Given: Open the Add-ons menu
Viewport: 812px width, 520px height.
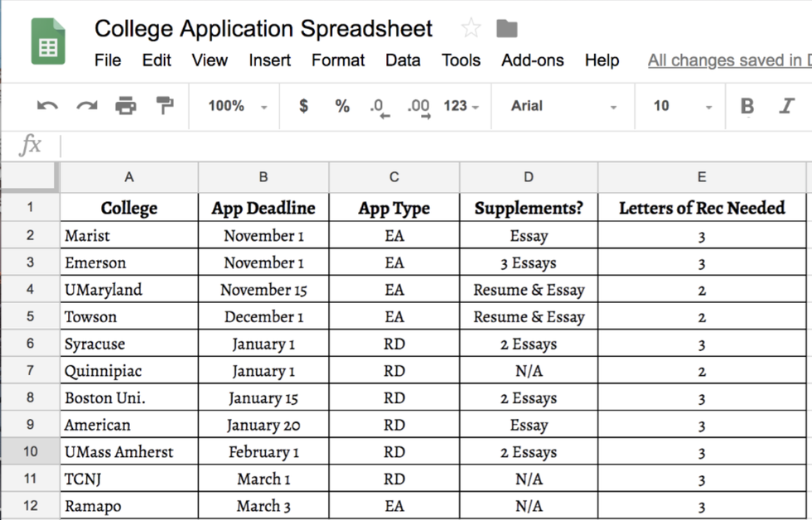Looking at the screenshot, I should pos(532,60).
